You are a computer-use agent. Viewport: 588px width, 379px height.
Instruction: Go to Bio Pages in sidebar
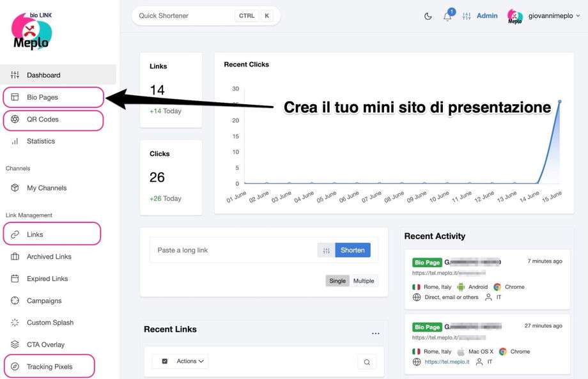tap(42, 97)
